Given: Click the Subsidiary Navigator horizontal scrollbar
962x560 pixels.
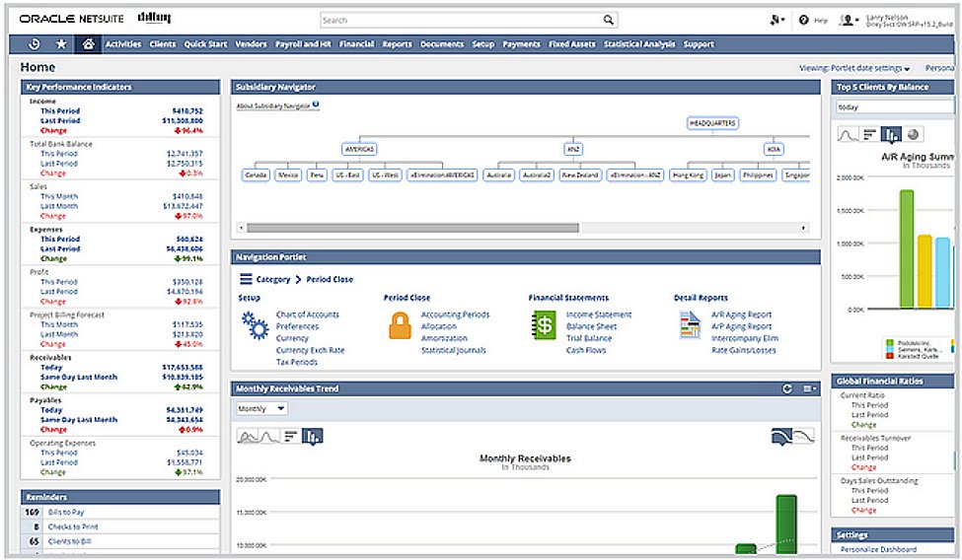Looking at the screenshot, I should pyautogui.click(x=414, y=228).
